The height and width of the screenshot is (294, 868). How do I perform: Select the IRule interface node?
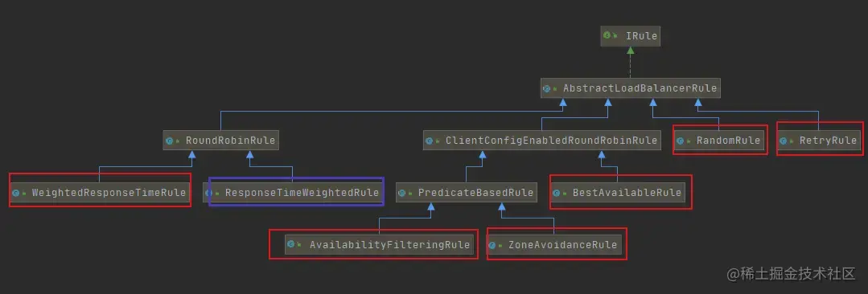pos(630,35)
